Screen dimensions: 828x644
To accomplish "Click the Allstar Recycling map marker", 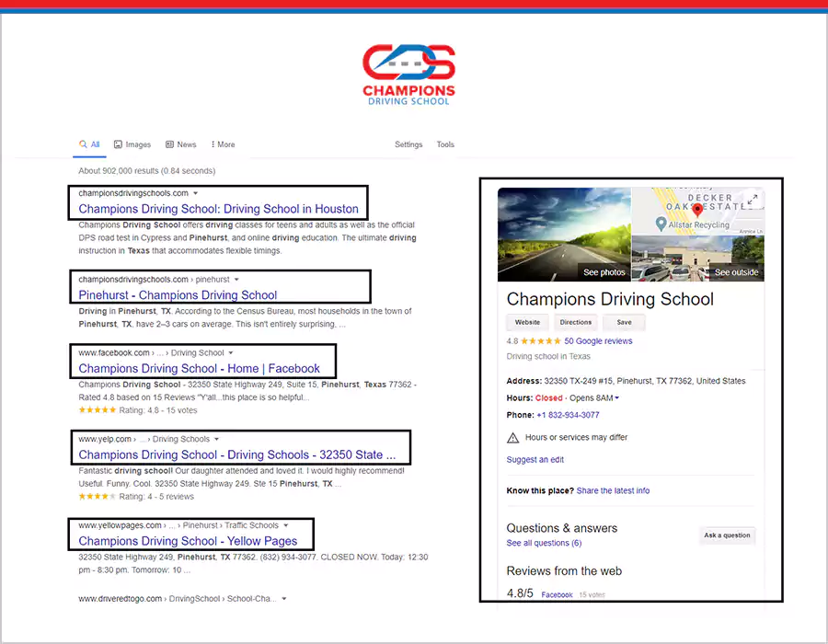I will click(661, 224).
